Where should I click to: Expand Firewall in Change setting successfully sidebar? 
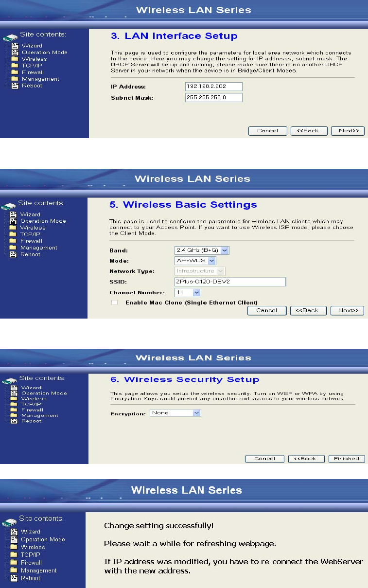(31, 563)
